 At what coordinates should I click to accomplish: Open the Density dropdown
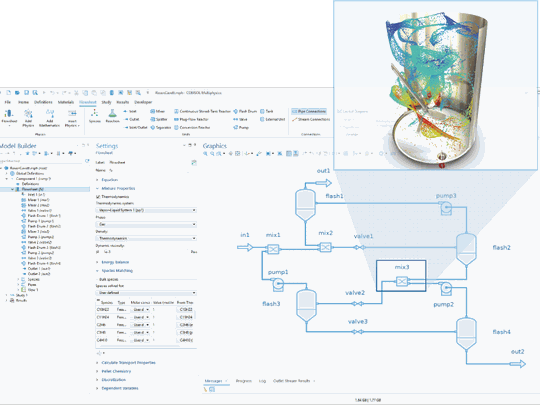[x=146, y=238]
